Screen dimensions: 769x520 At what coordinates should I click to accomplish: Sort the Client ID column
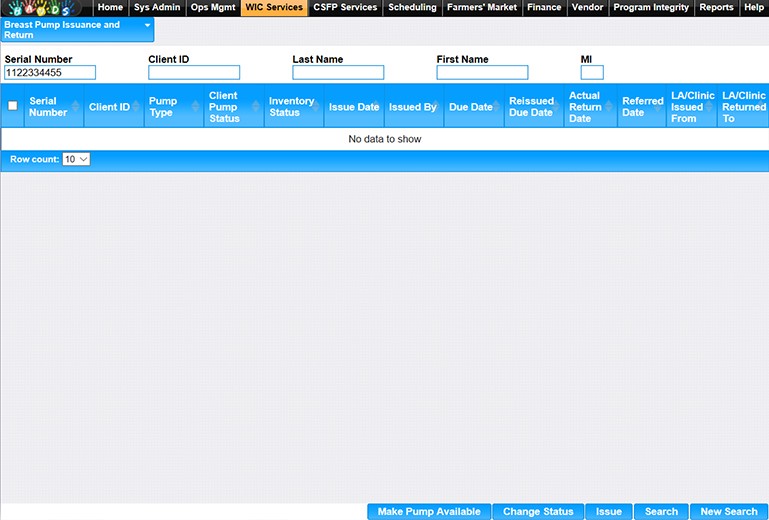click(x=136, y=107)
